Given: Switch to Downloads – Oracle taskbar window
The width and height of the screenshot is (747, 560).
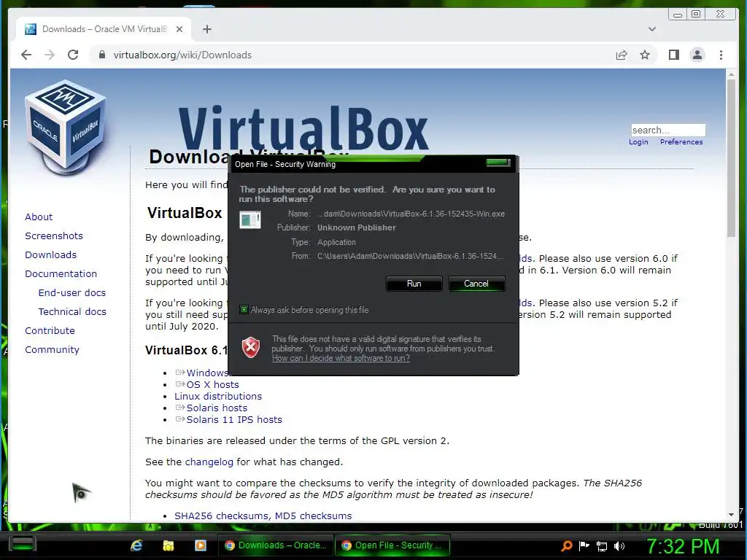Looking at the screenshot, I should [276, 545].
